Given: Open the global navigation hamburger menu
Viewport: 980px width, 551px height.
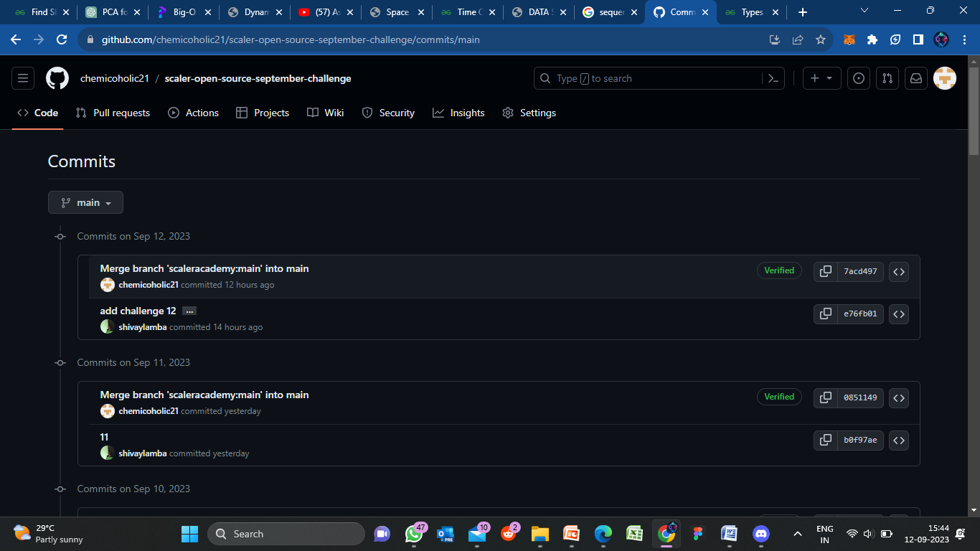Looking at the screenshot, I should (22, 78).
